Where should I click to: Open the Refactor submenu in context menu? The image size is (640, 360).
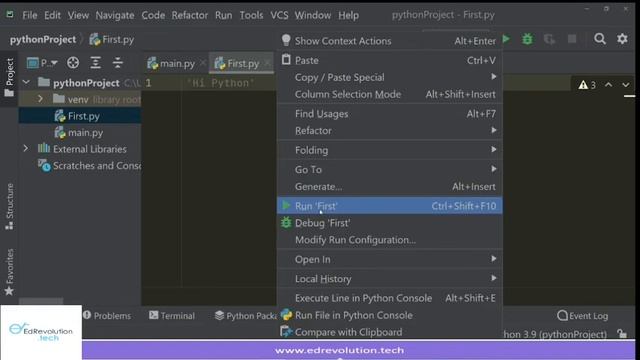point(389,131)
